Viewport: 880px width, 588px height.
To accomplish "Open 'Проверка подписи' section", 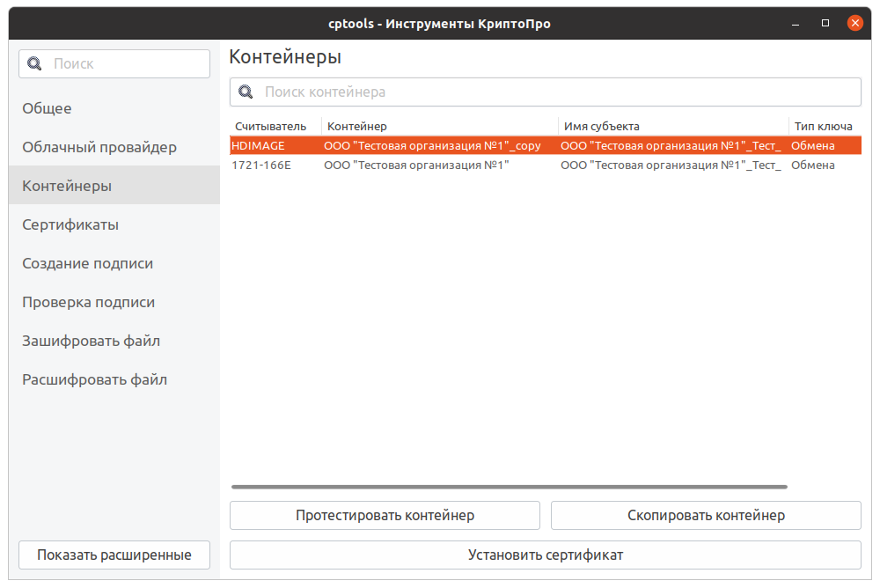I will 114,302.
